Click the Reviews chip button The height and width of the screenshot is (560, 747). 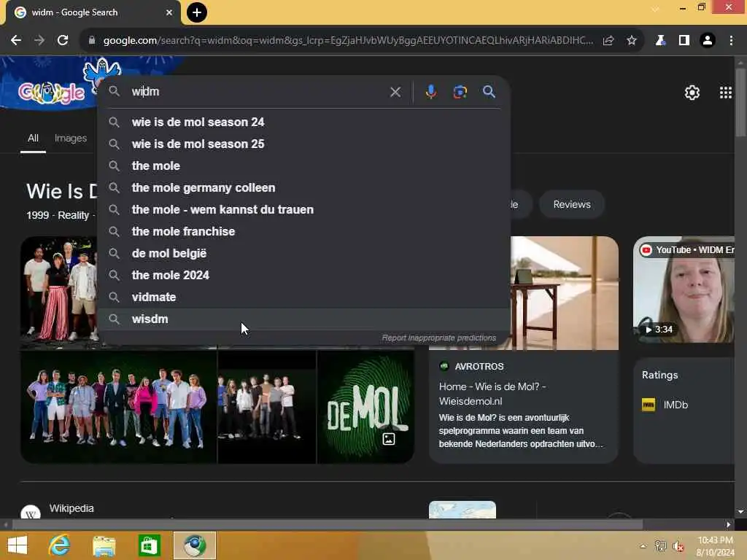[572, 204]
